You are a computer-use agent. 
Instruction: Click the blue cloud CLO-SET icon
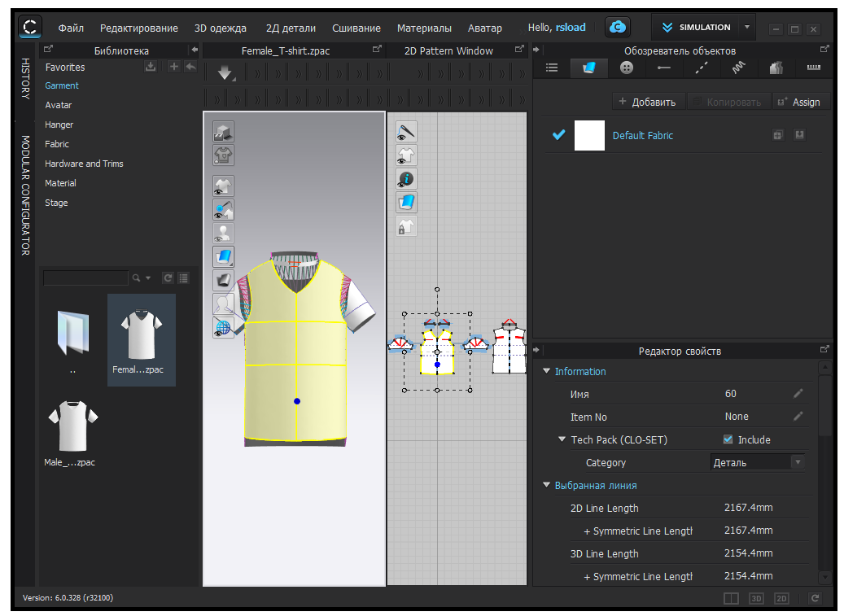pos(618,28)
